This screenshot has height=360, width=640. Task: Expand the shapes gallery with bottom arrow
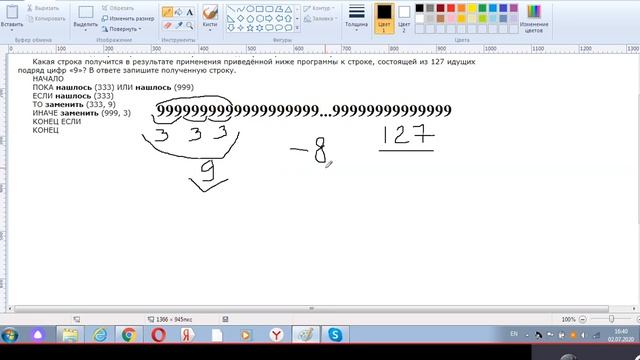point(298,28)
